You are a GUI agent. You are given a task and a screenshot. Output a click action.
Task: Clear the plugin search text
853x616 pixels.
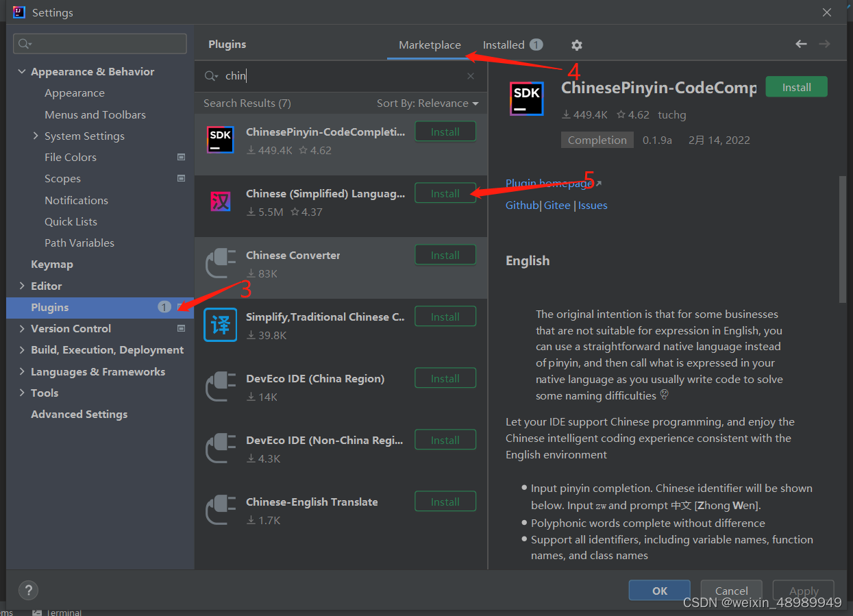(x=471, y=76)
